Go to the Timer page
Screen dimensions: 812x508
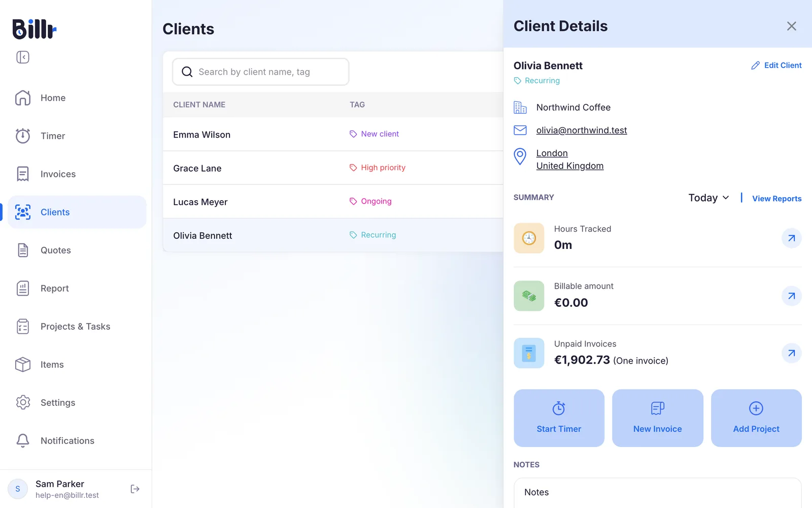(x=77, y=136)
